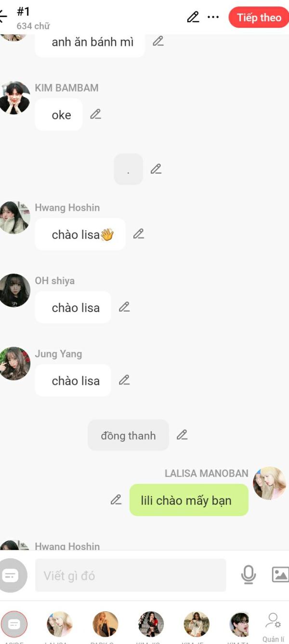Focus the "Viết gì đó" text field
This screenshot has width=289, height=644.
tap(131, 575)
